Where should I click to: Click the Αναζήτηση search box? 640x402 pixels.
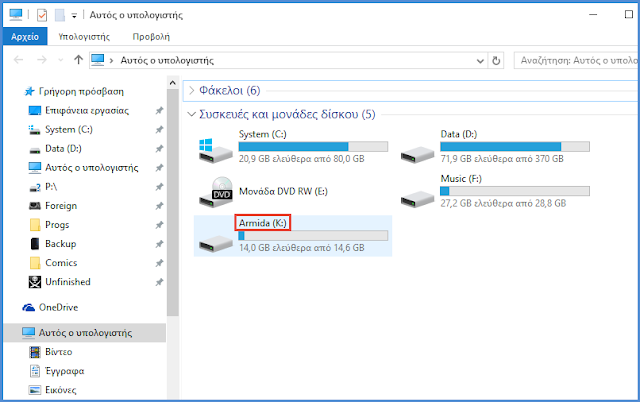[575, 60]
